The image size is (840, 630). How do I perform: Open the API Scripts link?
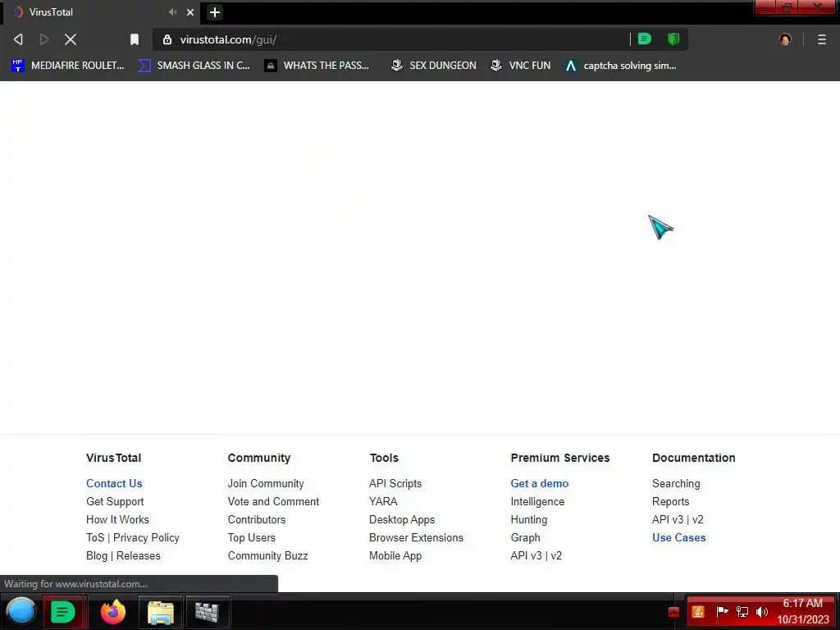pyautogui.click(x=395, y=483)
